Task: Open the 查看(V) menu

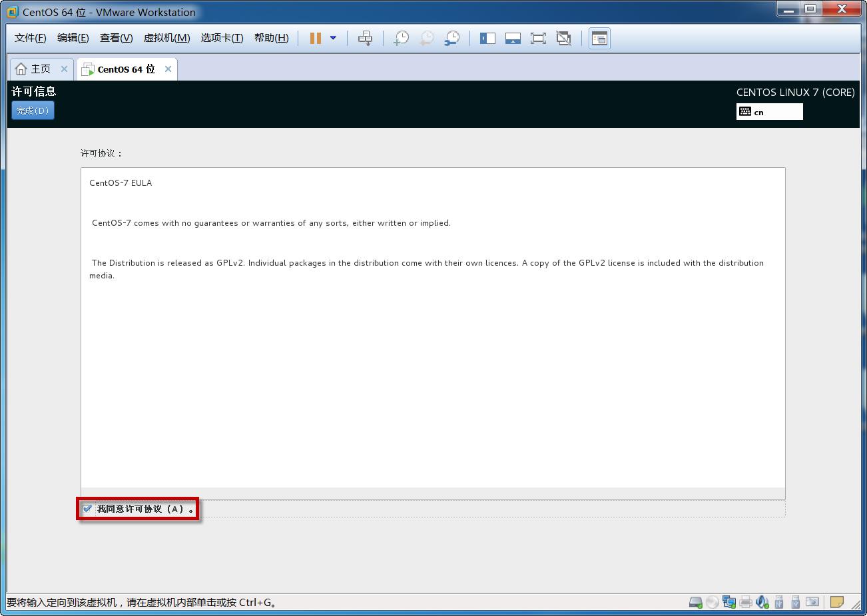Action: tap(117, 38)
